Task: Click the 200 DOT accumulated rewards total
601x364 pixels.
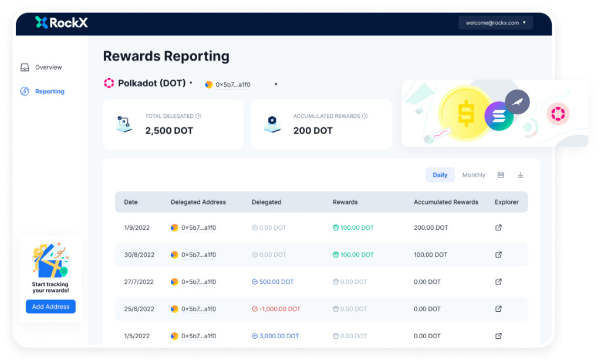Action: click(x=313, y=131)
